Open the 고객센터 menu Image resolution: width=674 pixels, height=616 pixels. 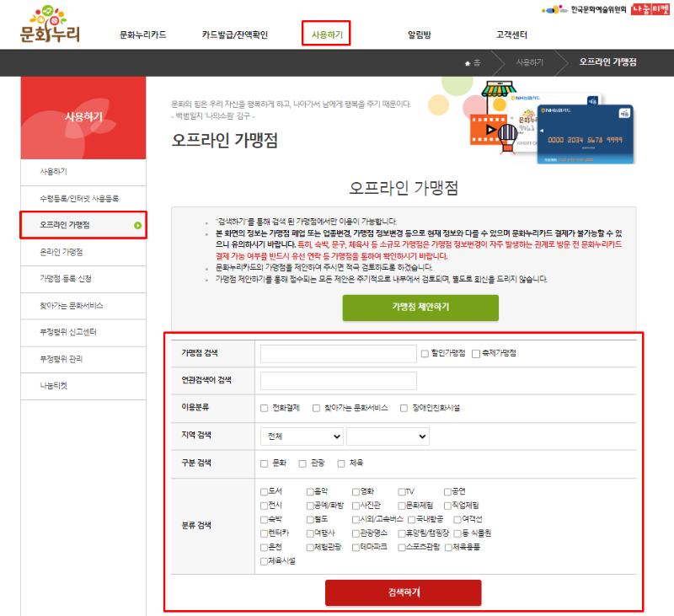510,35
